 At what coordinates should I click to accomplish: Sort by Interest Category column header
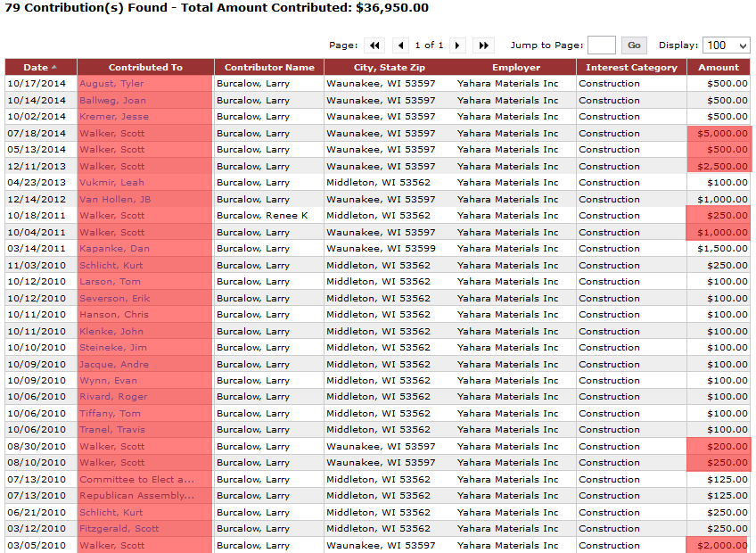(x=631, y=68)
